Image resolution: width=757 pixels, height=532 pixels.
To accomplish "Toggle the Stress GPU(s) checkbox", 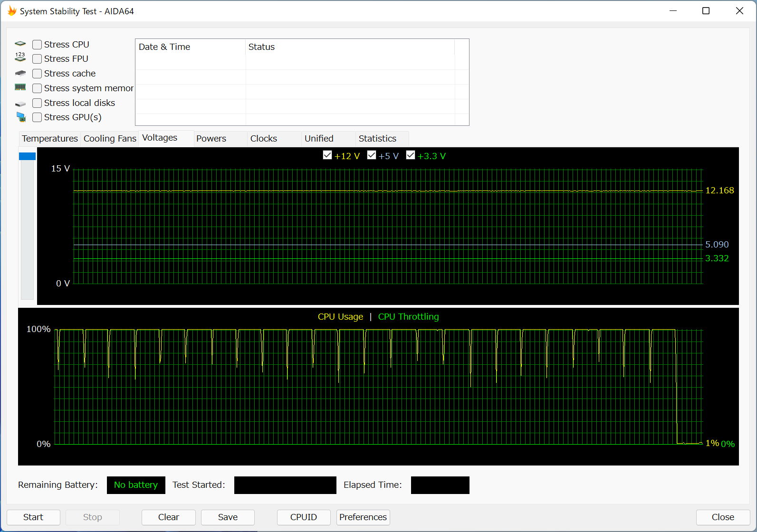I will click(37, 117).
